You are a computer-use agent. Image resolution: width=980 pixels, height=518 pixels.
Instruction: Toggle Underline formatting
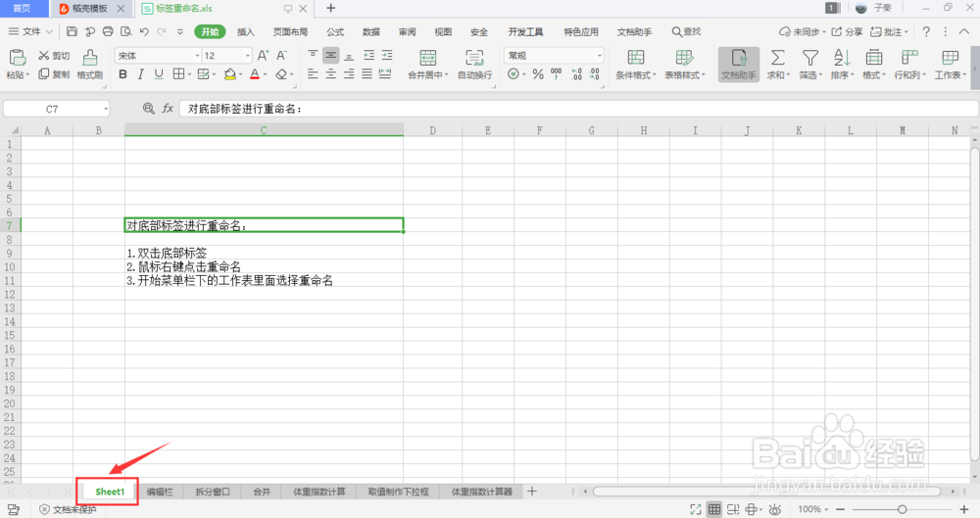[x=159, y=74]
